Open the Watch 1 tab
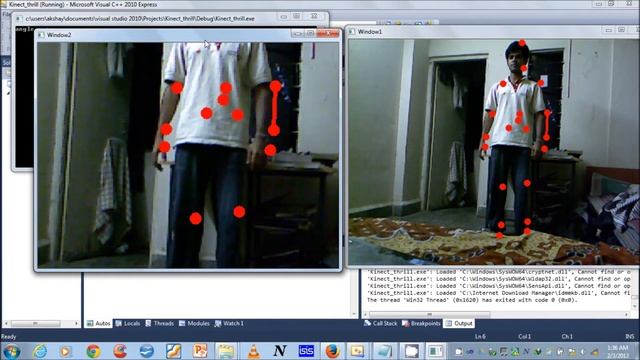Screen dimensions: 640x360 point(229,323)
